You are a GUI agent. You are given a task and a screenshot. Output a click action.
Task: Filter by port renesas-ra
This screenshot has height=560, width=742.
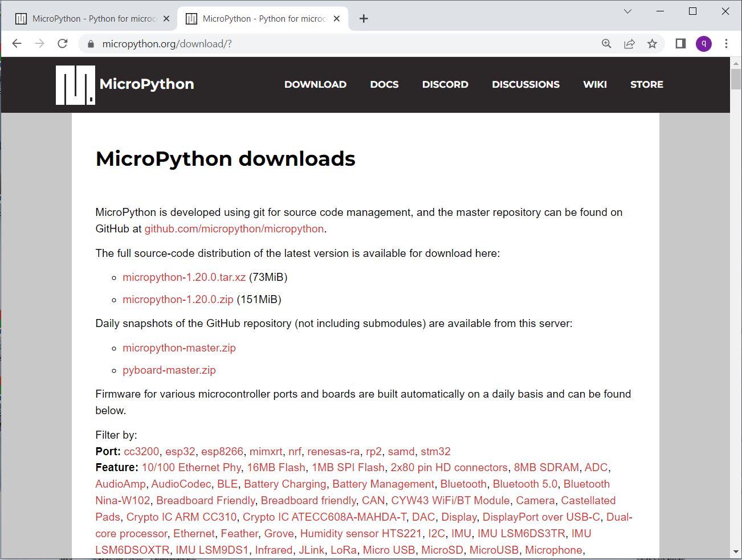pos(333,452)
